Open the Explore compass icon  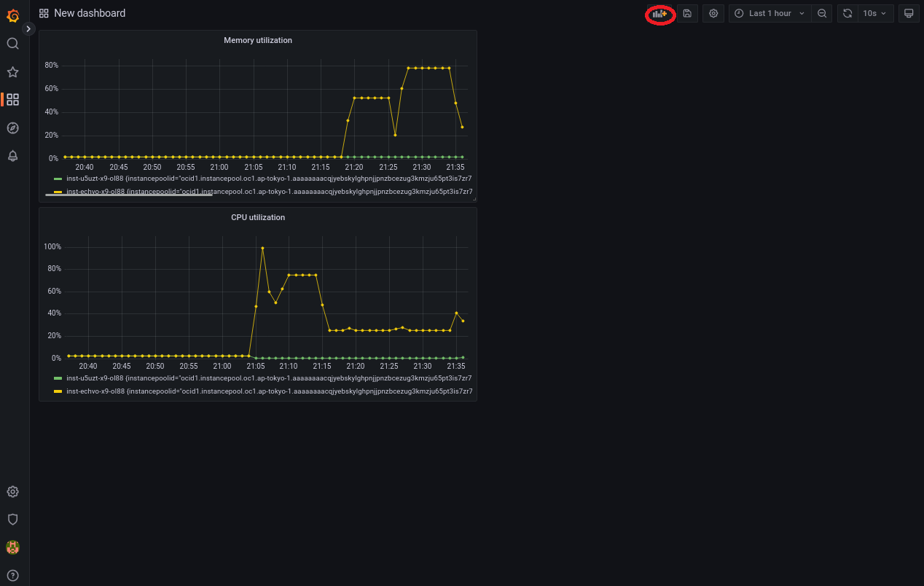[x=12, y=128]
